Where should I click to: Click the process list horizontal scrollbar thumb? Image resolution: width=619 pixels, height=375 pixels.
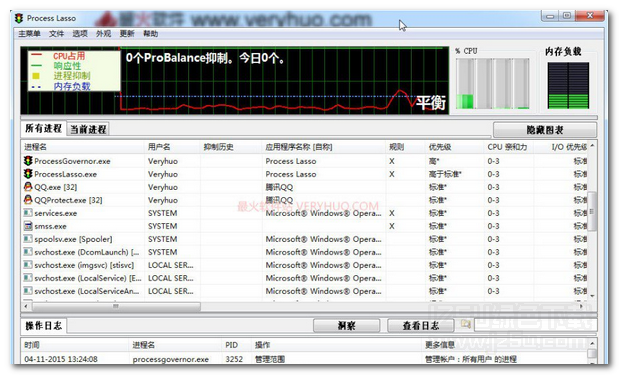click(116, 306)
